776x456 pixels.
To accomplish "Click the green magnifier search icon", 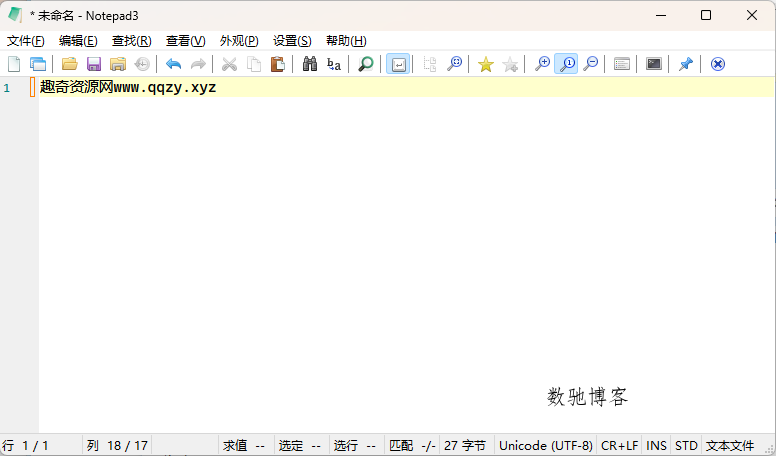I will 366,64.
